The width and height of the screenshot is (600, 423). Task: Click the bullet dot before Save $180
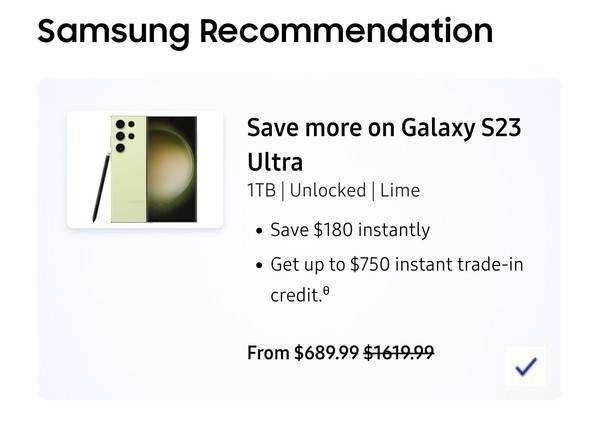[x=260, y=231]
